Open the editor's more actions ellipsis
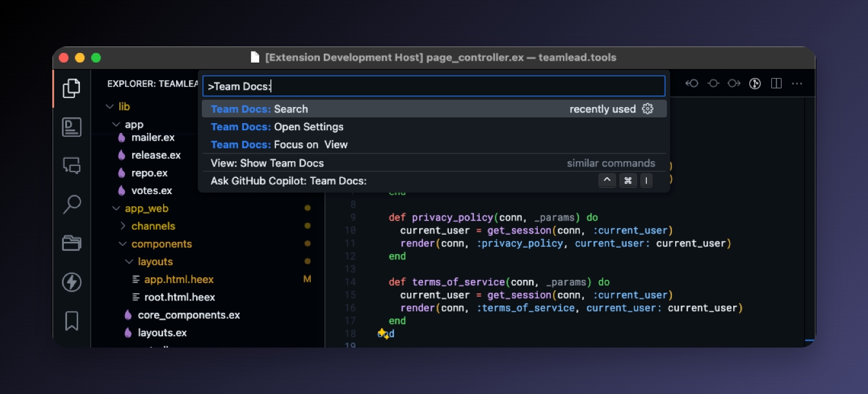 point(797,83)
